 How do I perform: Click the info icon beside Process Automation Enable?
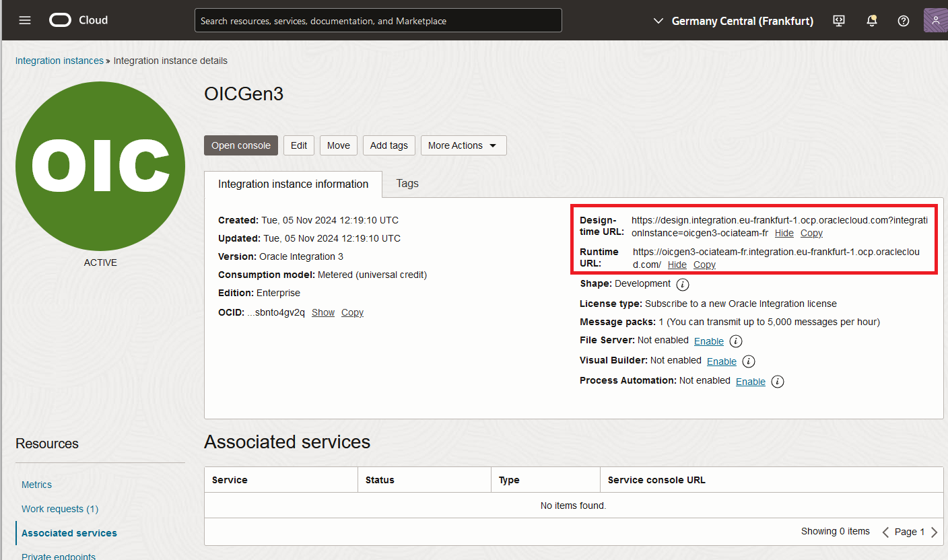(777, 382)
